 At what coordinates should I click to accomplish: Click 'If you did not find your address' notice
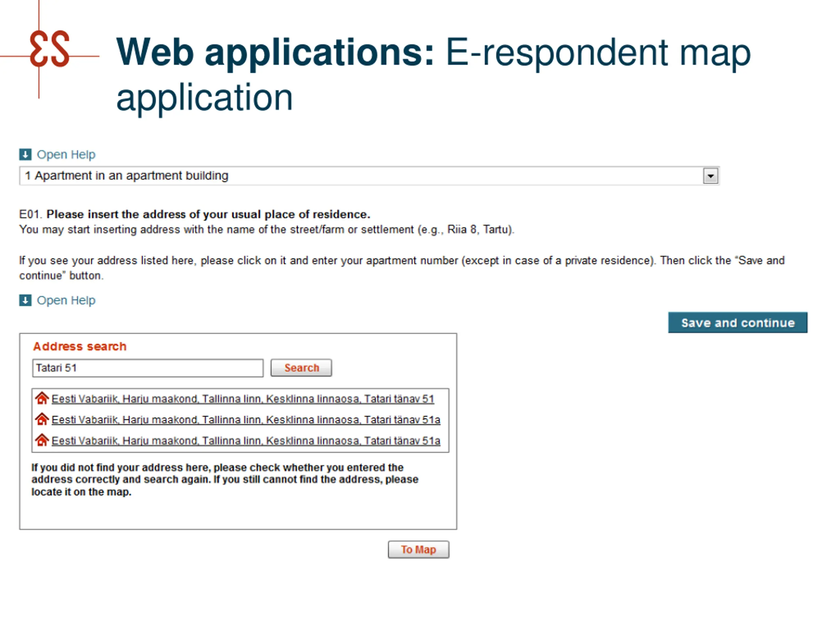tap(225, 480)
